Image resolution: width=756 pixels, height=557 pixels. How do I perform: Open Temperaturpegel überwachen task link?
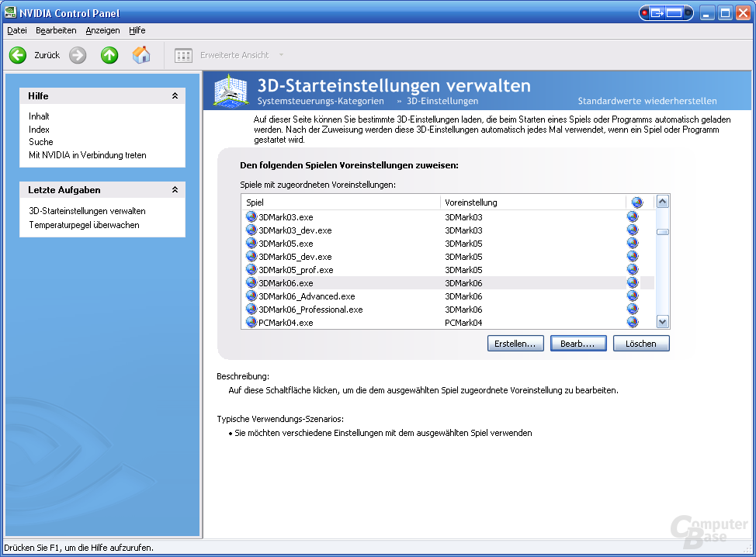(x=84, y=225)
